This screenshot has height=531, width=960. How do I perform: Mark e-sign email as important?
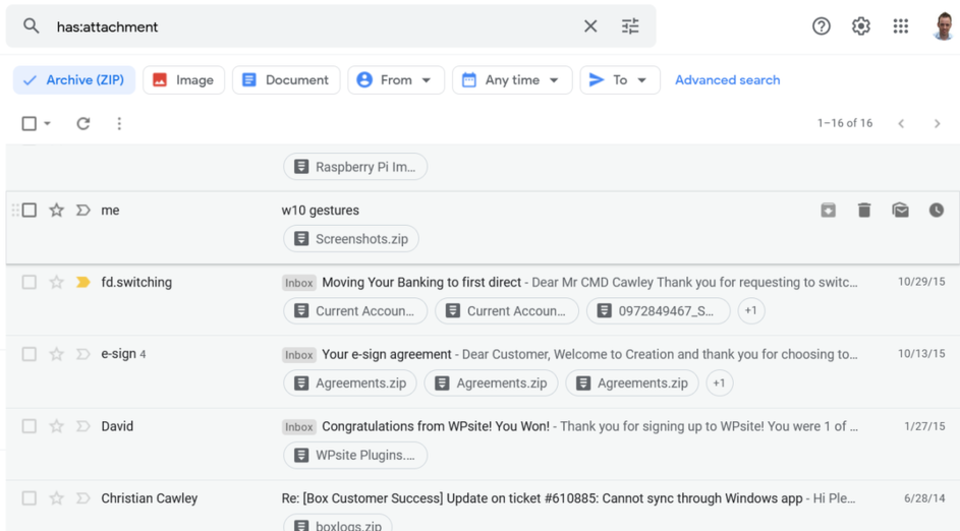(83, 354)
